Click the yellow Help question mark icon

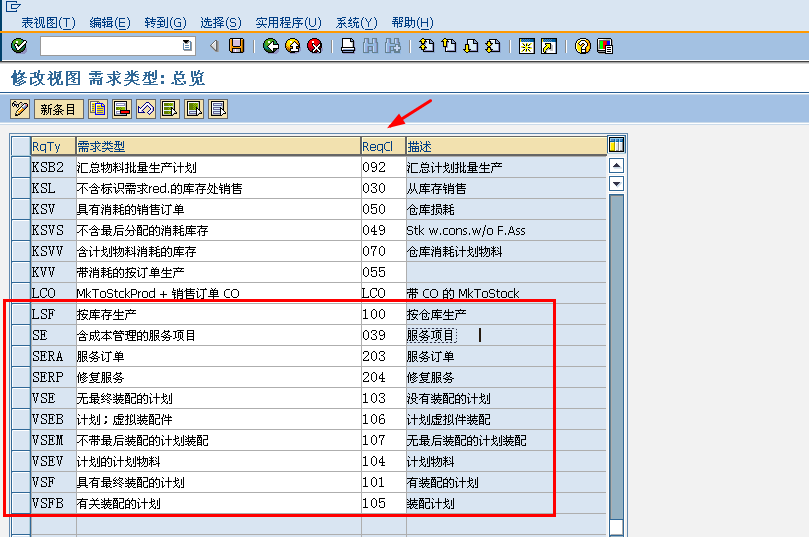point(583,46)
